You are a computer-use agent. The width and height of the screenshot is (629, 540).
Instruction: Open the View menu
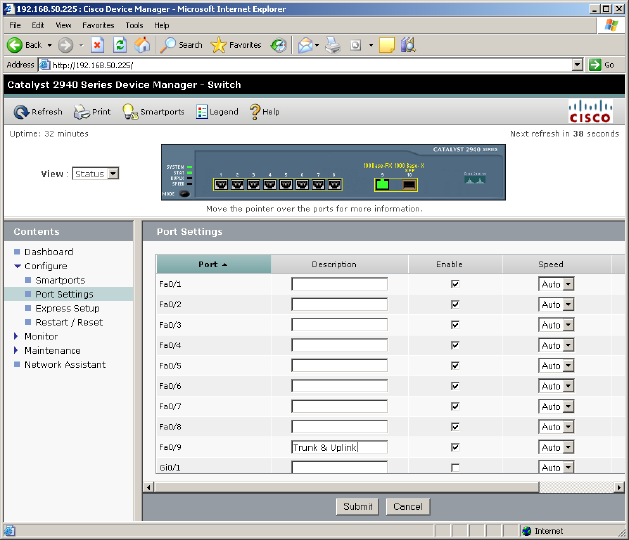pyautogui.click(x=63, y=25)
